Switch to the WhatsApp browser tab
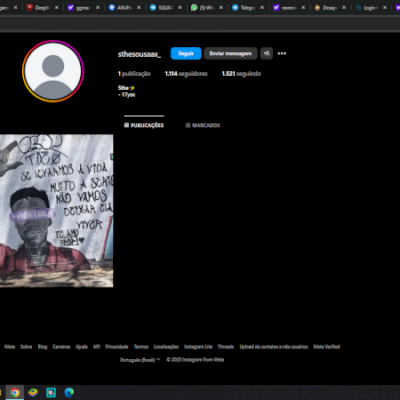 [x=206, y=7]
